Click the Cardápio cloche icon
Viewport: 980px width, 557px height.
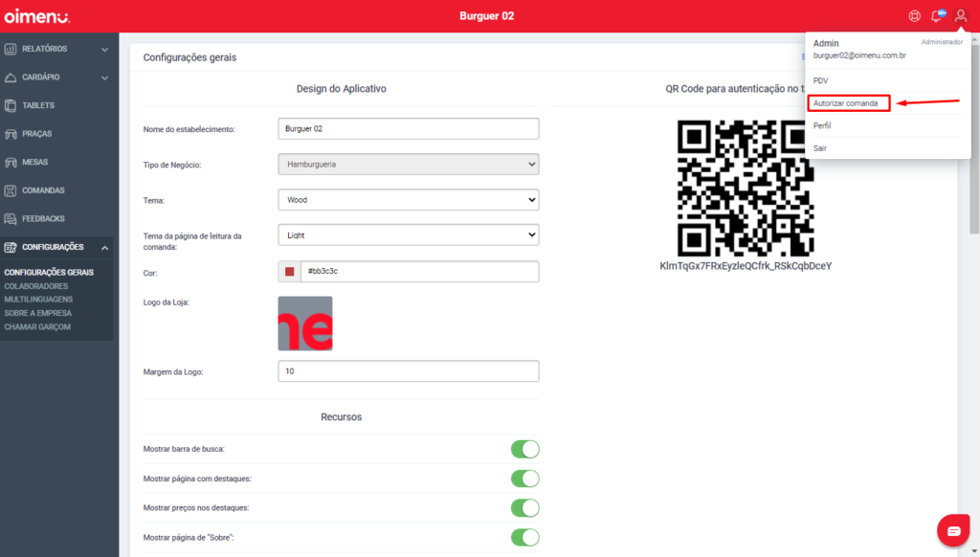click(11, 77)
